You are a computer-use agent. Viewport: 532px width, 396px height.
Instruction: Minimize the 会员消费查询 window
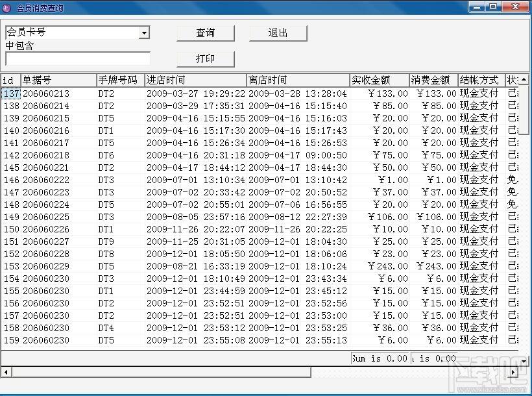[x=477, y=7]
